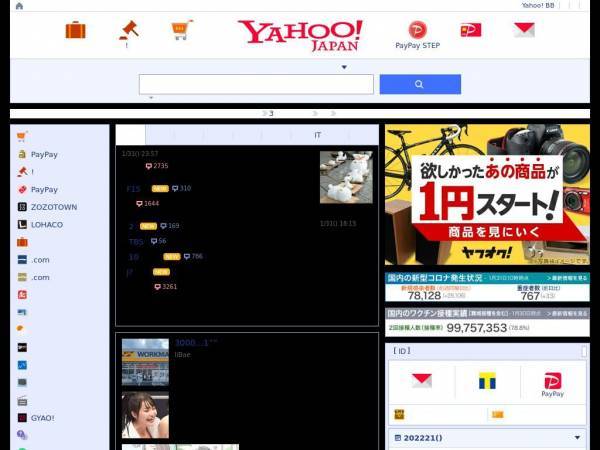Open comments count 2735 on top headline
The width and height of the screenshot is (600, 450).
click(x=157, y=166)
